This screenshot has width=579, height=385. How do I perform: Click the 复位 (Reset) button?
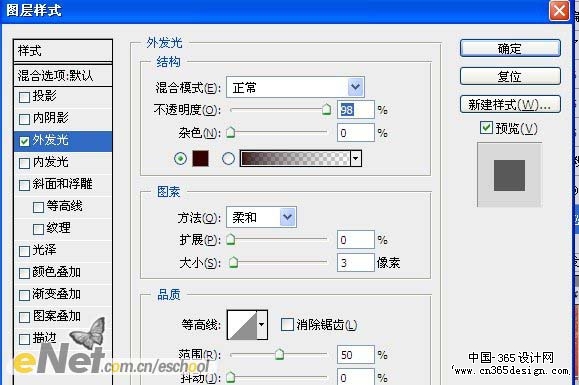[510, 76]
